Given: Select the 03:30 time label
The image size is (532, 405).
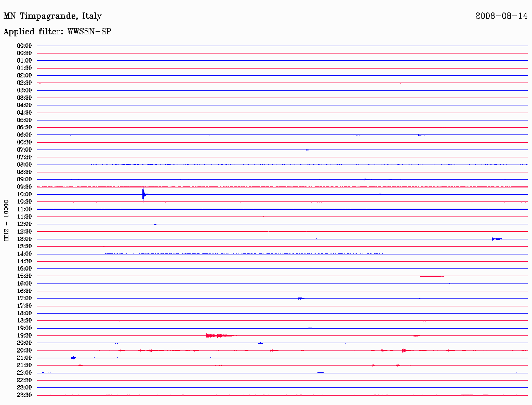Looking at the screenshot, I should [24, 98].
